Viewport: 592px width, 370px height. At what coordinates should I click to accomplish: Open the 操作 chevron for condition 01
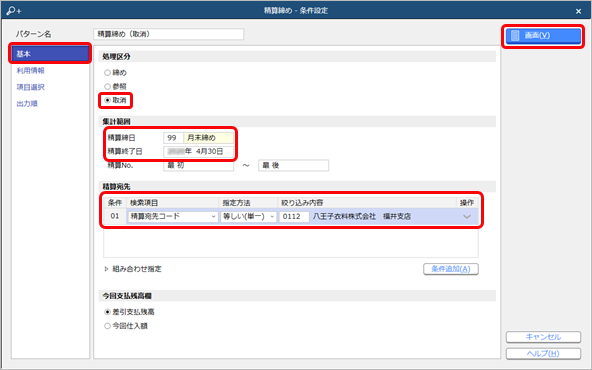coord(467,217)
